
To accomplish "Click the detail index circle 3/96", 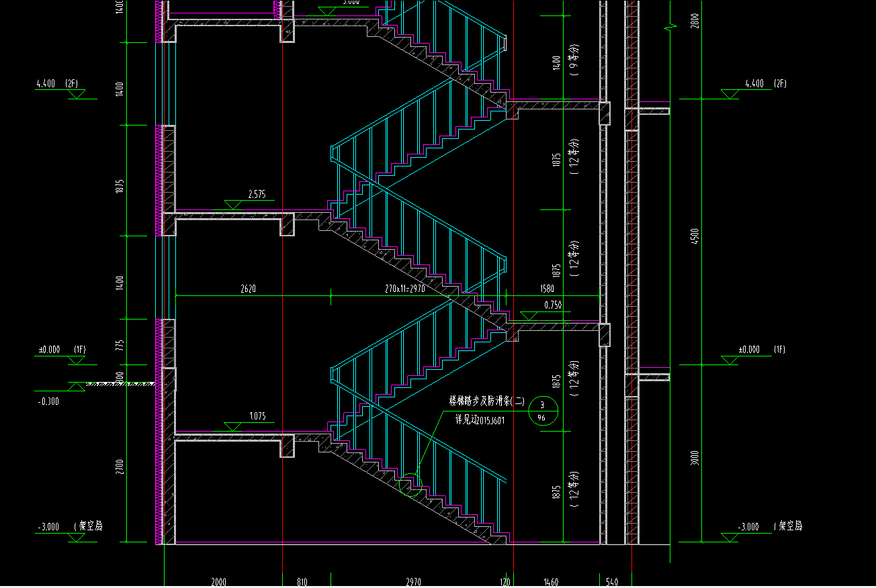I will point(543,411).
